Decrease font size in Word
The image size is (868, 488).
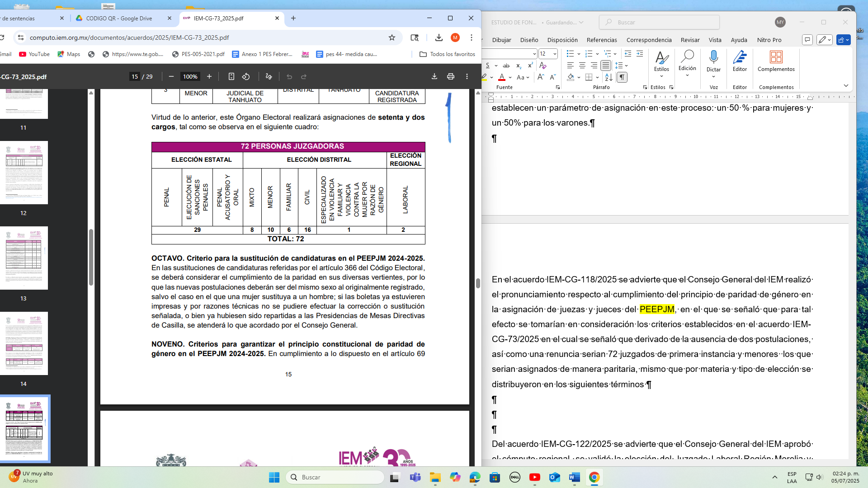(x=553, y=77)
